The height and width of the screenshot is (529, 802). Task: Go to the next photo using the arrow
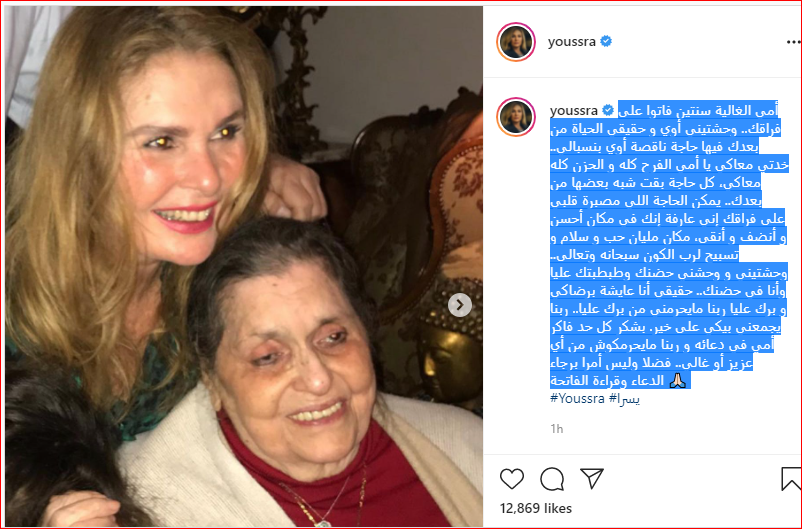pyautogui.click(x=459, y=305)
